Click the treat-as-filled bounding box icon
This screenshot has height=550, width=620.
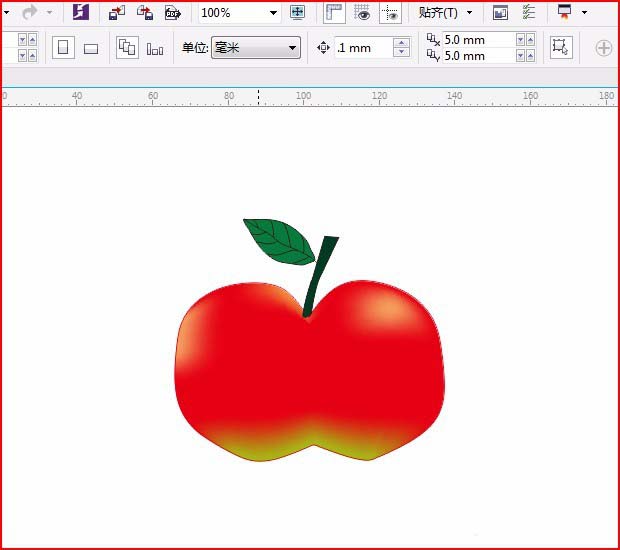tap(560, 47)
